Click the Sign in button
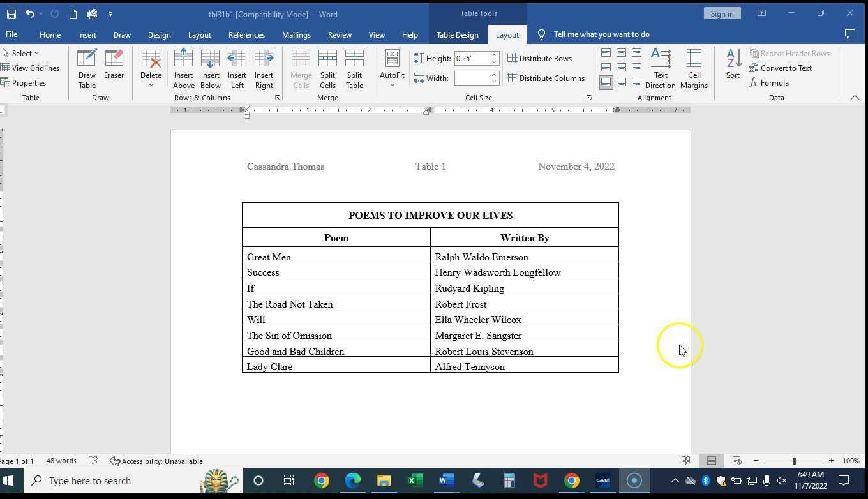This screenshot has height=499, width=868. 721,13
